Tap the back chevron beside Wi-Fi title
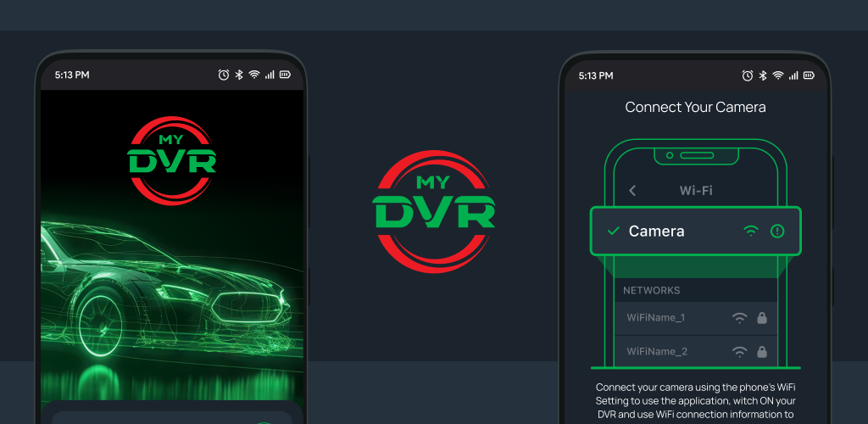The height and width of the screenshot is (424, 868). click(x=632, y=191)
